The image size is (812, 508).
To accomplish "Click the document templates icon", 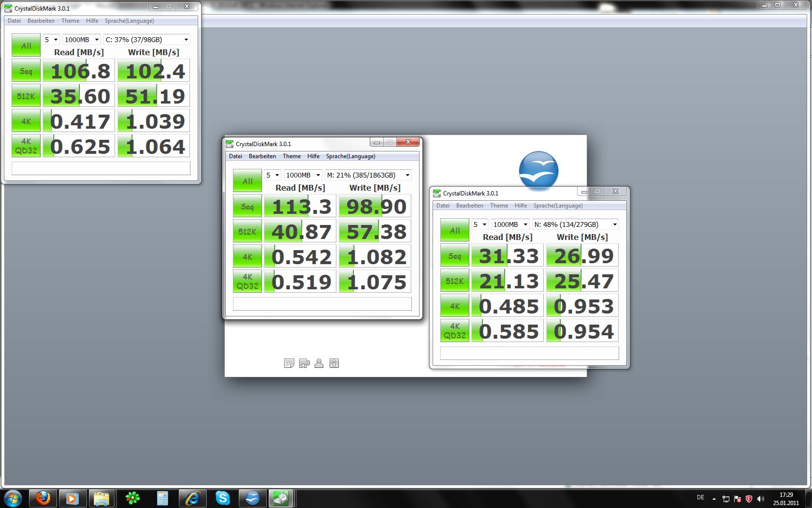I will tap(289, 363).
